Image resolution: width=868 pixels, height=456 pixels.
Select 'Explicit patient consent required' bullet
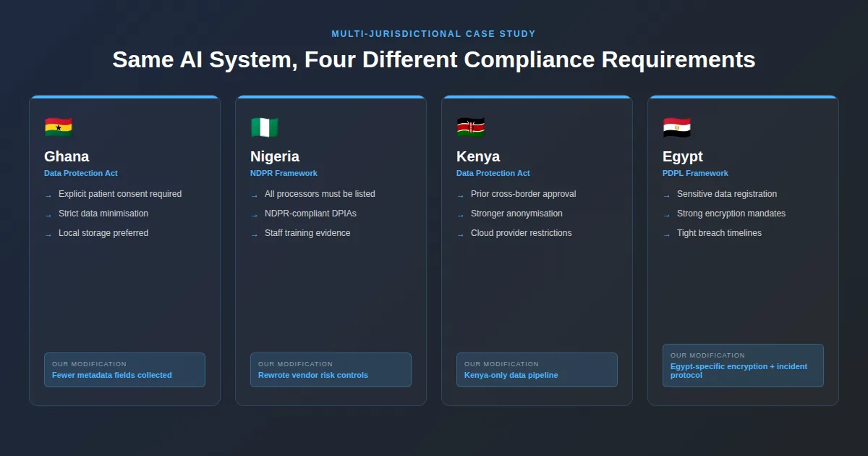(120, 194)
